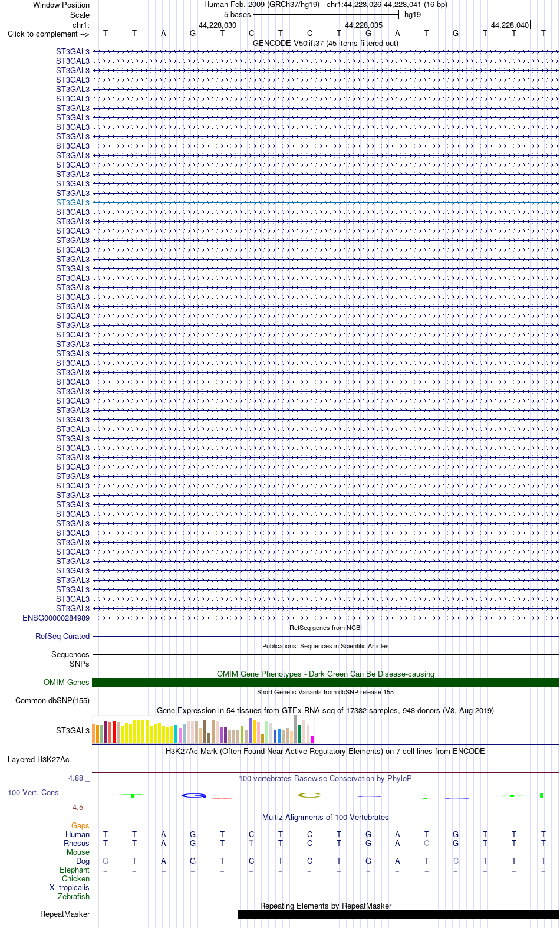Click the 44,228,040 position marker

point(510,25)
